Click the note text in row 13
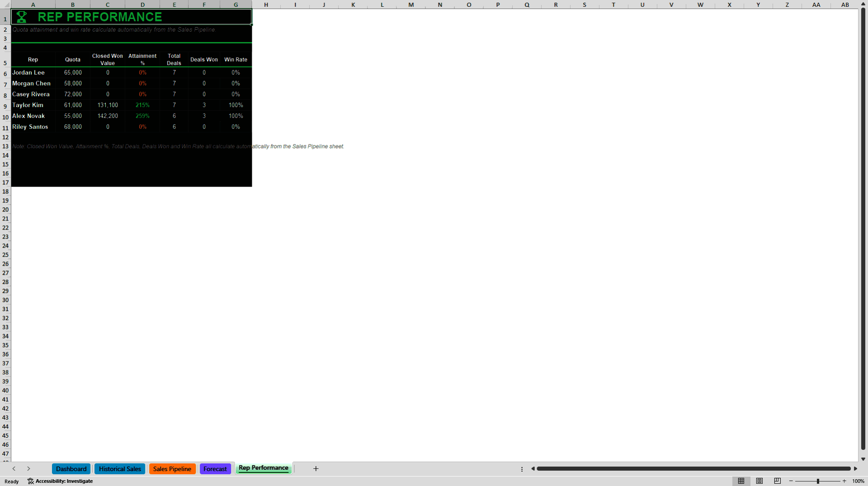This screenshot has height=486, width=868. pyautogui.click(x=178, y=146)
